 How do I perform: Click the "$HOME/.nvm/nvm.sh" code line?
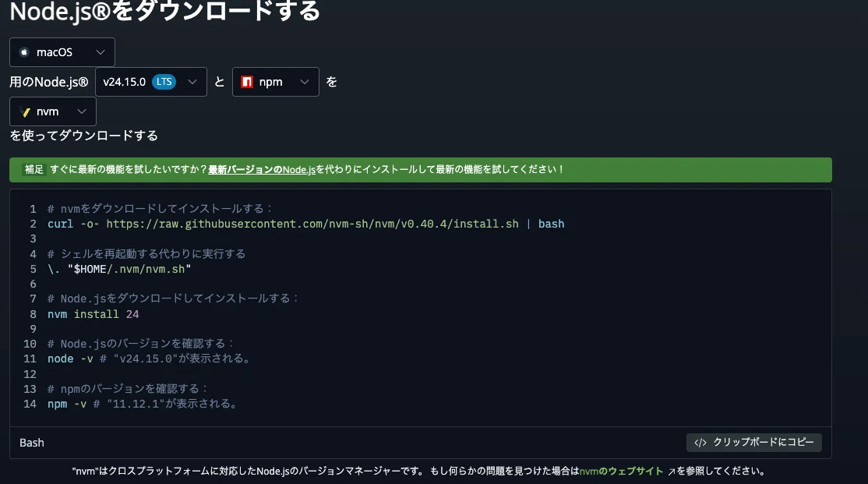pyautogui.click(x=119, y=269)
